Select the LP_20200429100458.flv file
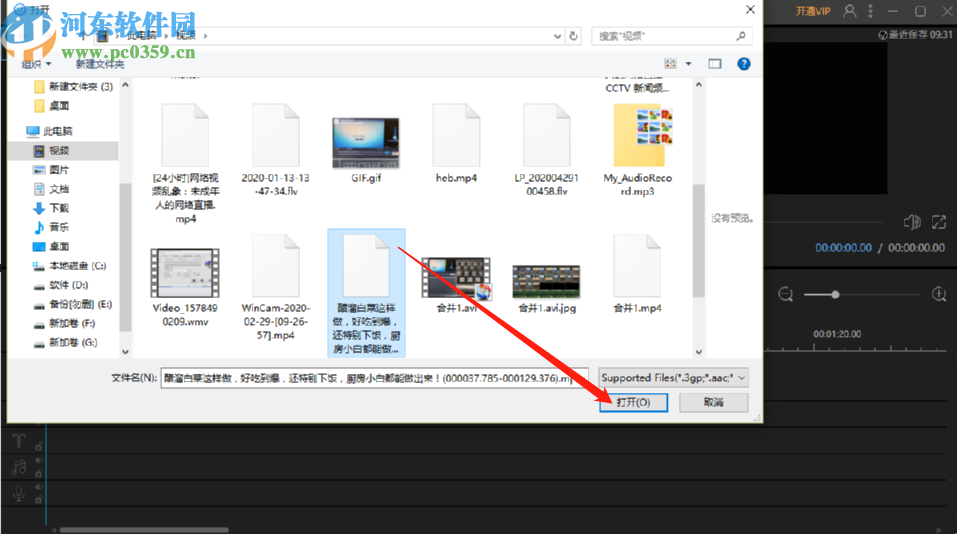Viewport: 957px width, 534px height. [x=546, y=150]
